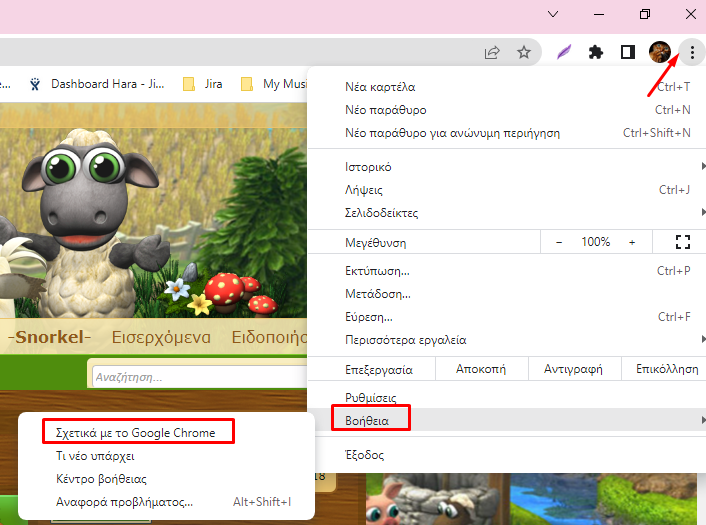Select Νέο παράθυρο menu item
Viewport: 706px width, 525px height.
click(507, 110)
